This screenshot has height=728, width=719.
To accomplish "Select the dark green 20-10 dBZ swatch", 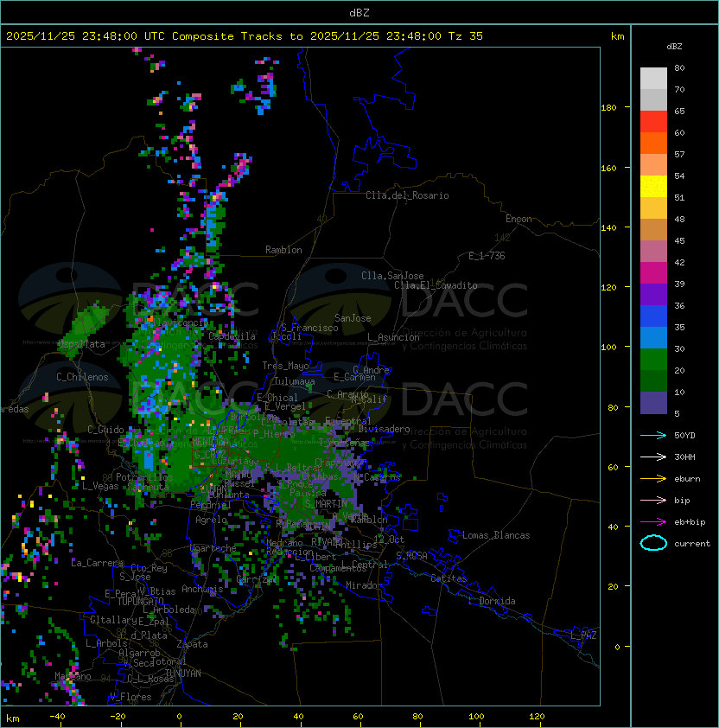I will pos(653,380).
